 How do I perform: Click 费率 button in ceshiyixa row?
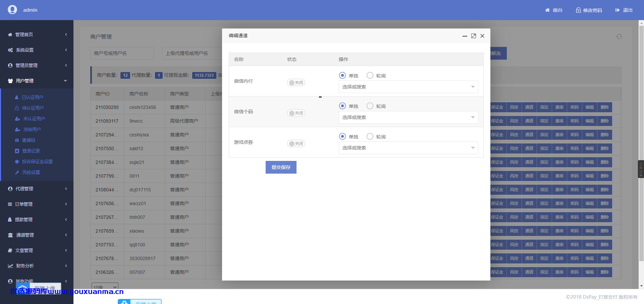(x=559, y=135)
